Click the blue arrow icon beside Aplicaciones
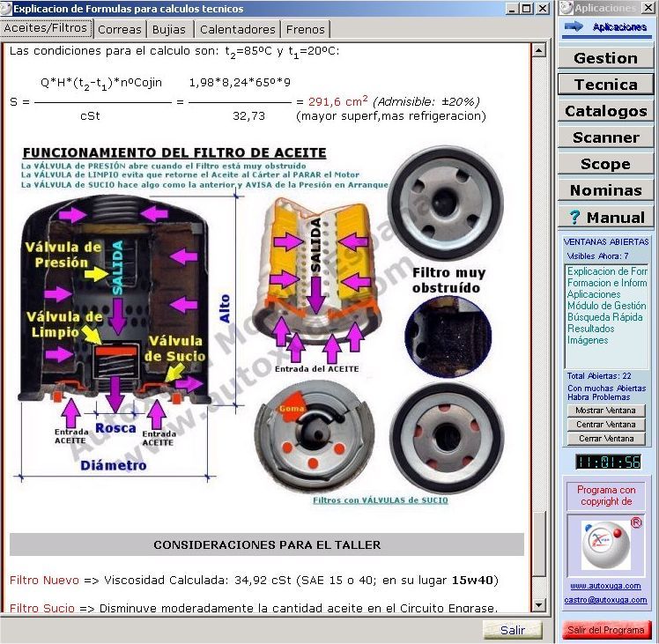Screen dimensions: 659x644 (574, 27)
